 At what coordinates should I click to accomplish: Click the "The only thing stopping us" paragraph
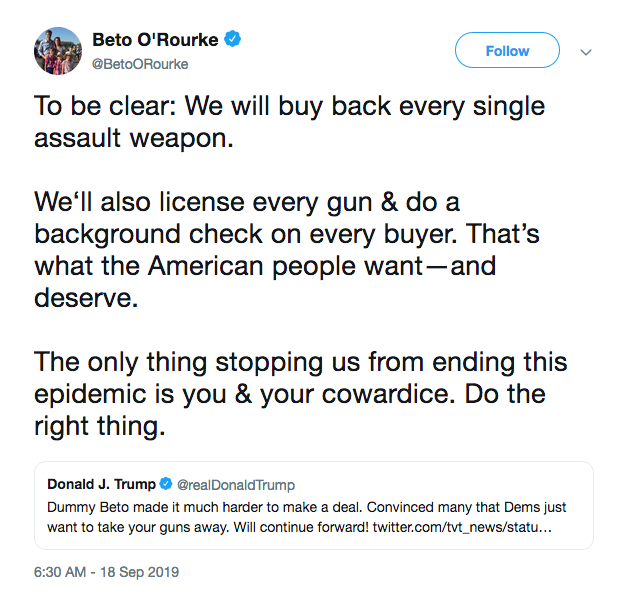coord(300,394)
